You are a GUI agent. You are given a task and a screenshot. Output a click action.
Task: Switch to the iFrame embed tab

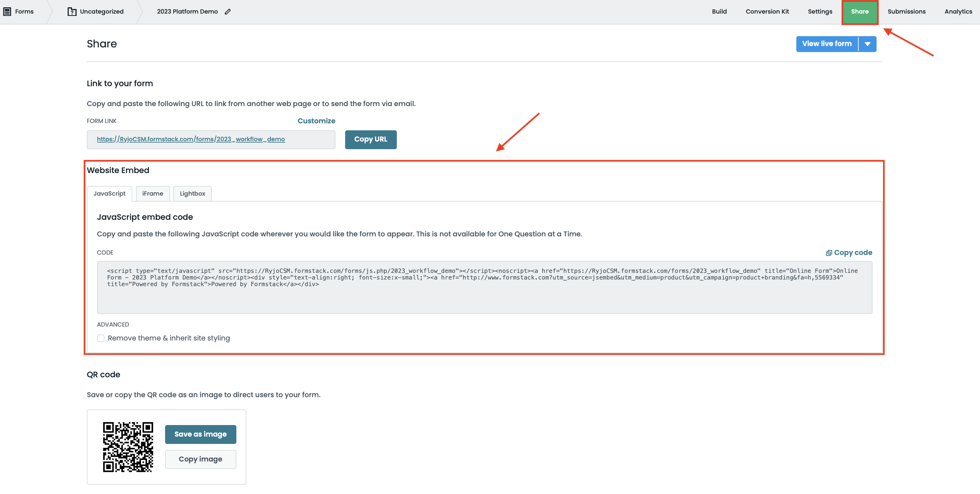tap(153, 193)
